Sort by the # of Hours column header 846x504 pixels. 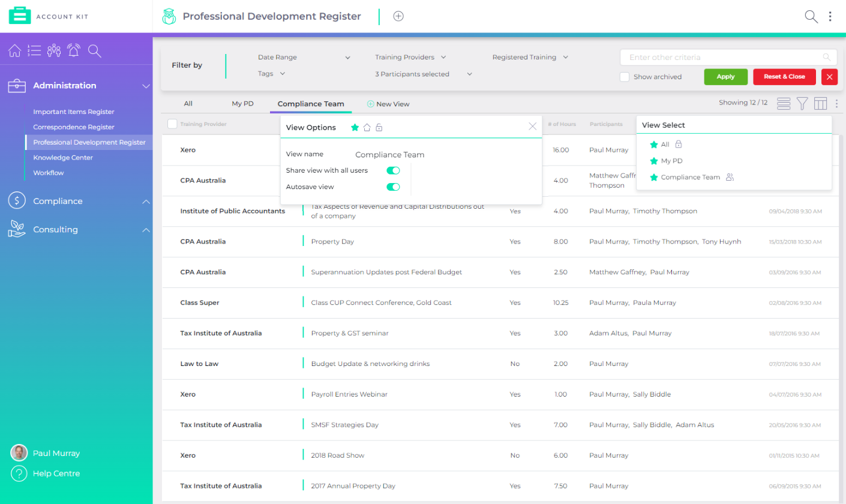562,124
